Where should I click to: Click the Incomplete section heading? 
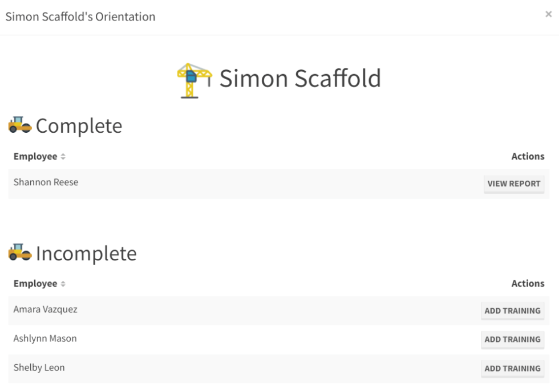click(x=86, y=254)
